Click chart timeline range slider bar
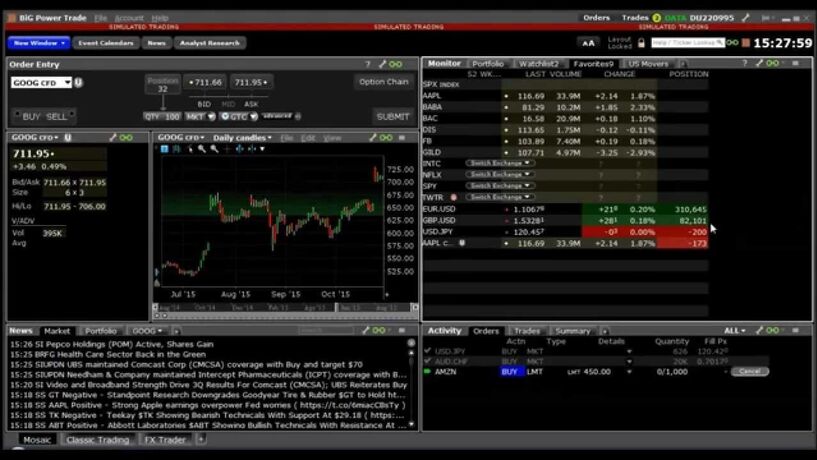 (286, 307)
